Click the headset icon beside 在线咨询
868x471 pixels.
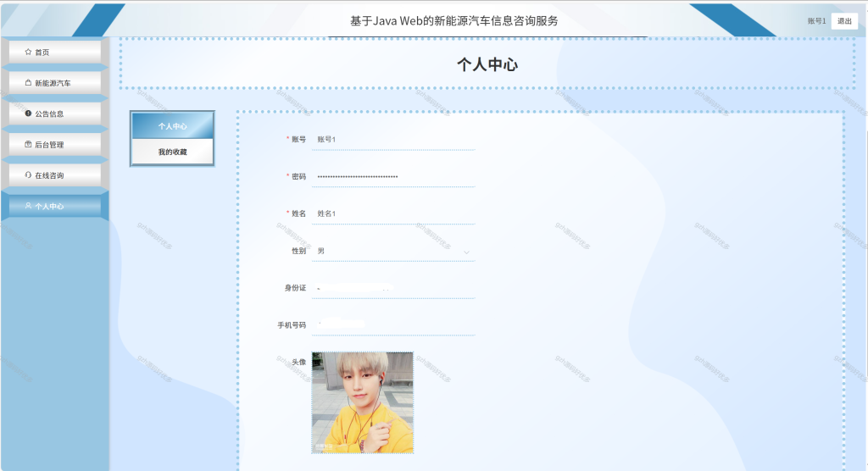28,175
